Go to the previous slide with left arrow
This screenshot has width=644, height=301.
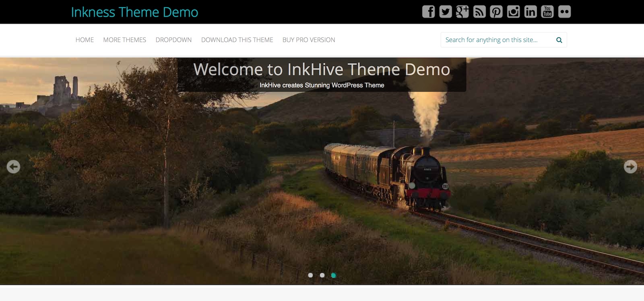click(13, 166)
